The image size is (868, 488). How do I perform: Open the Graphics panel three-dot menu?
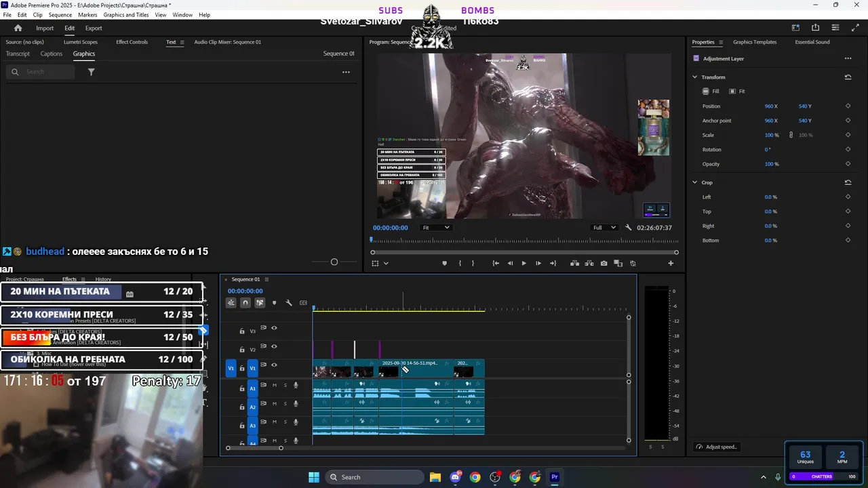[346, 72]
